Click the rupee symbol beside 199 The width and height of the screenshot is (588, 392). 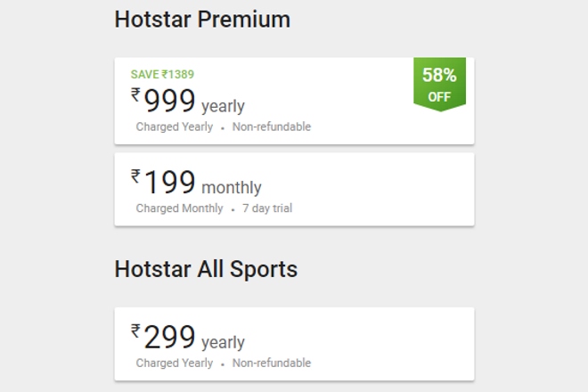(x=136, y=176)
